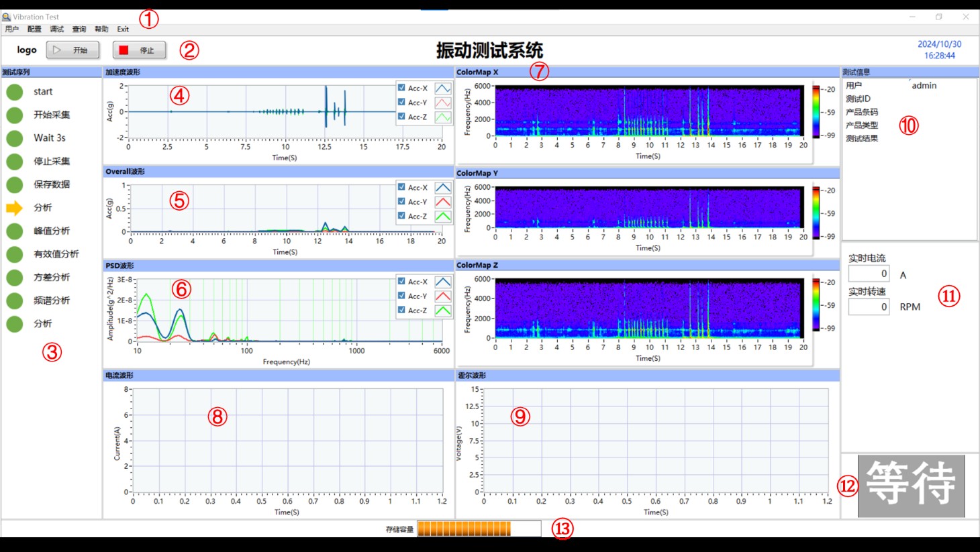Screen dimensions: 980x552
Task: Toggle Acc-X checkbox in PSD波形 legend
Action: coord(401,282)
